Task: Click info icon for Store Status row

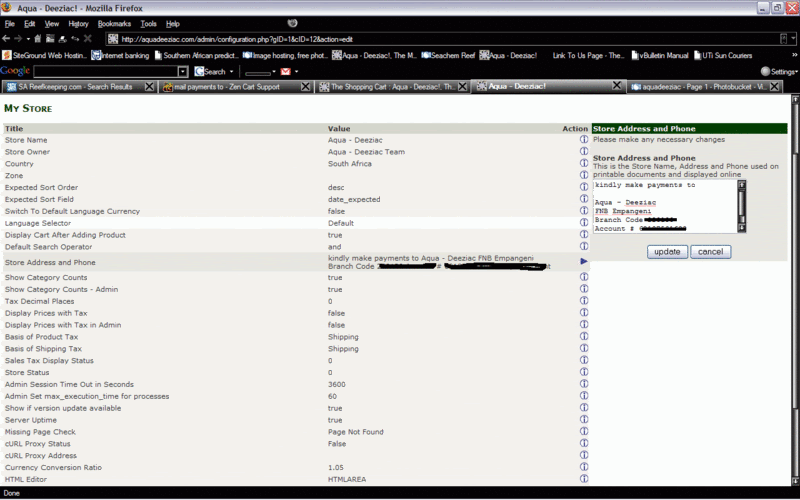Action: [x=584, y=372]
